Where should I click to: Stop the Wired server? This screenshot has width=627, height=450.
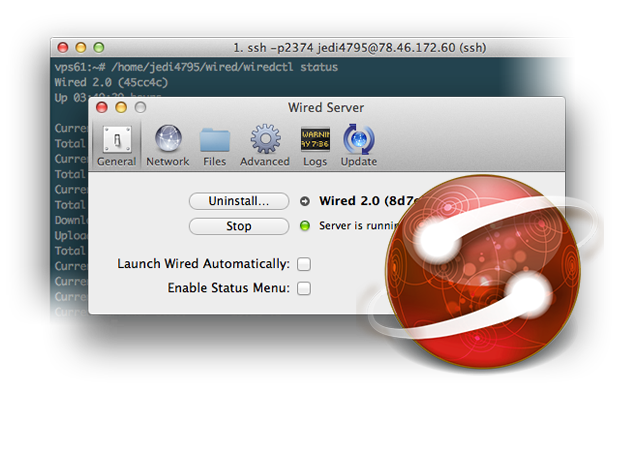pyautogui.click(x=239, y=226)
